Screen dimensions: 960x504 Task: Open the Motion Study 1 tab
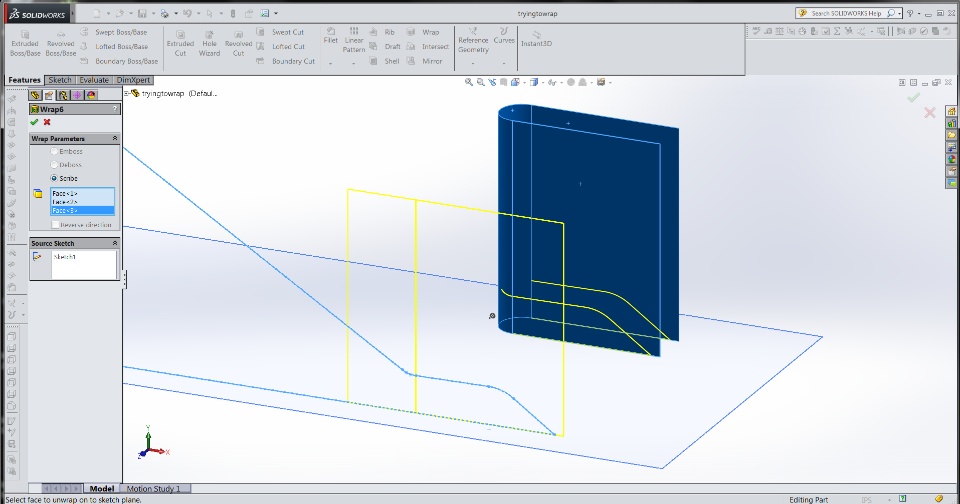(153, 489)
